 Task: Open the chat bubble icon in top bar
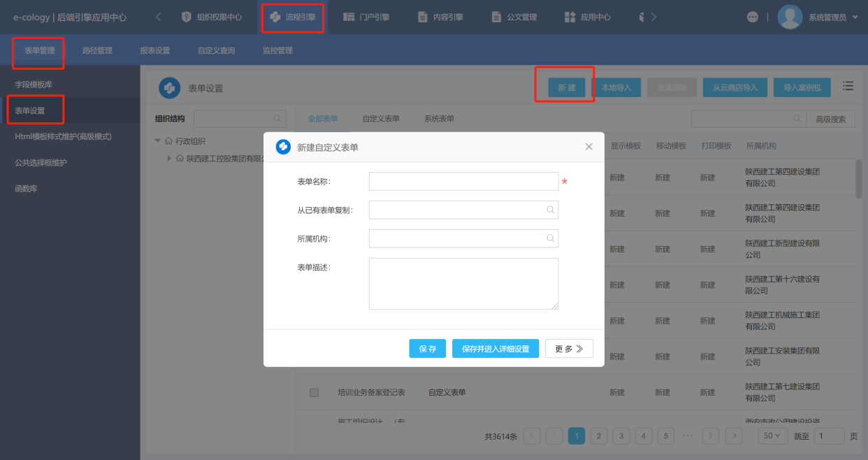click(x=753, y=17)
